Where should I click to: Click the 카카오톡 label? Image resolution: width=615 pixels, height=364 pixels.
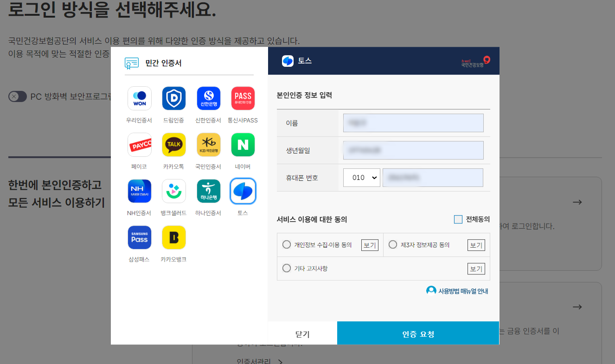pos(174,166)
